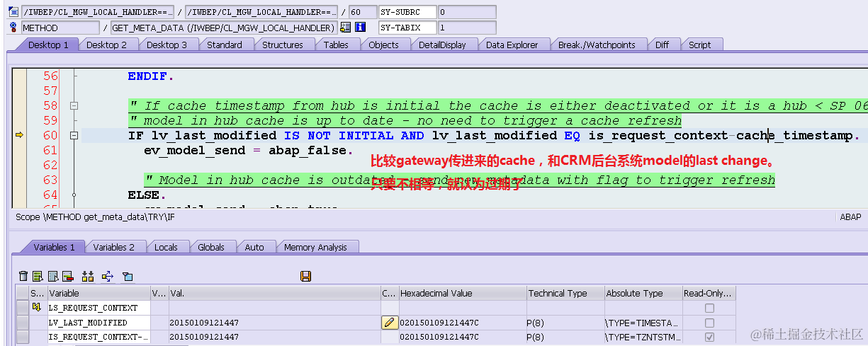Select the Variables 1 tab

54,247
